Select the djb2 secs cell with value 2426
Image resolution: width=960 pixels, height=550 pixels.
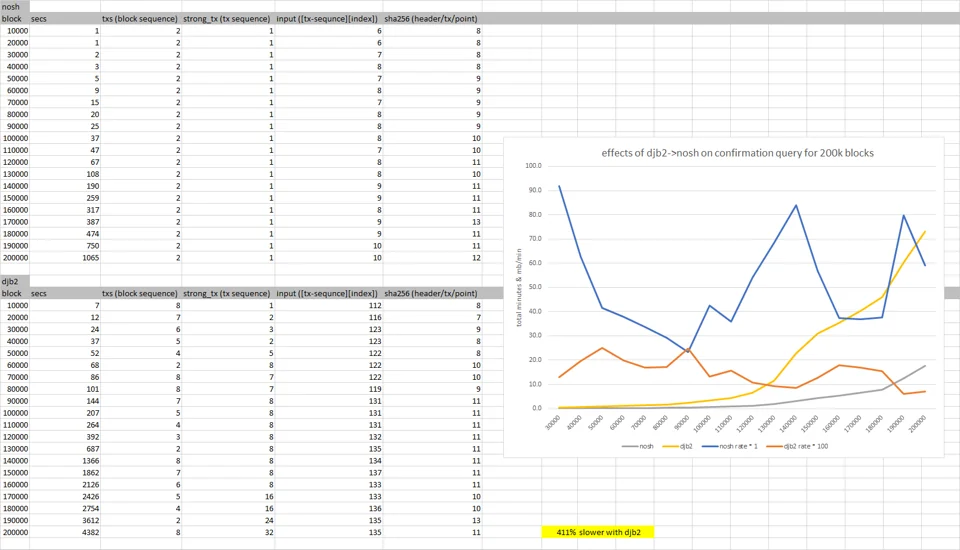[65, 497]
